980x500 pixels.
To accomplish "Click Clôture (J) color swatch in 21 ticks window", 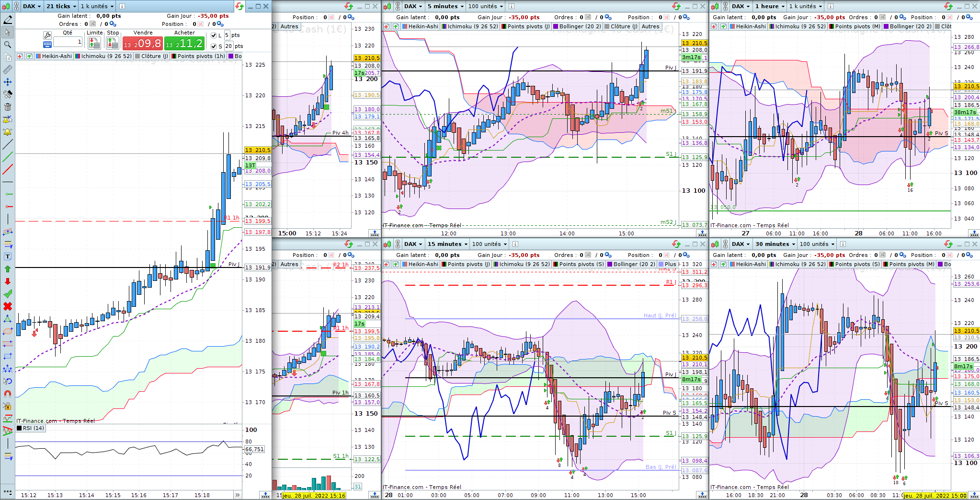I will tap(137, 56).
